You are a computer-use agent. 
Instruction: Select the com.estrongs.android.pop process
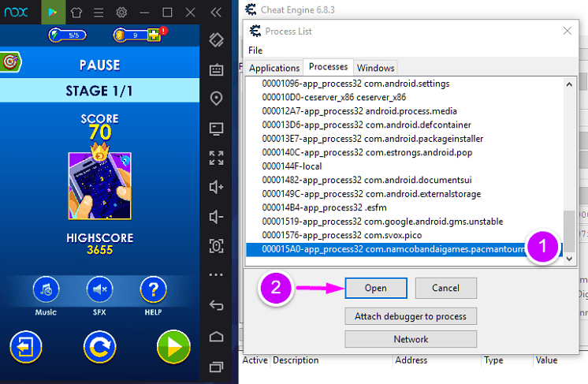click(404, 153)
